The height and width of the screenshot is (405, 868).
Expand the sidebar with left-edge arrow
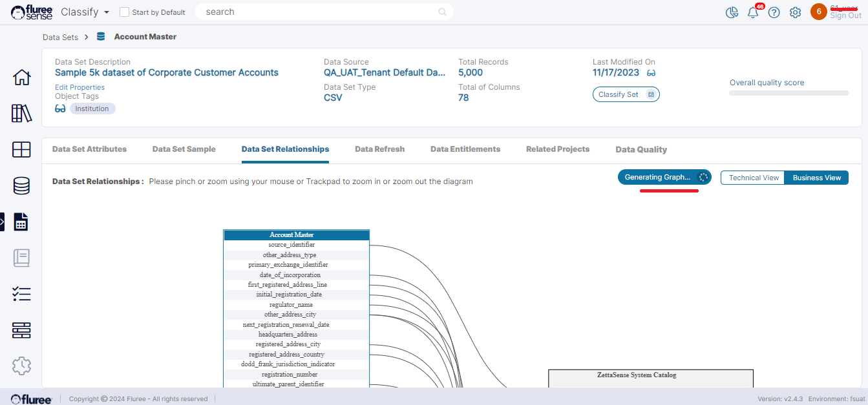pyautogui.click(x=3, y=222)
